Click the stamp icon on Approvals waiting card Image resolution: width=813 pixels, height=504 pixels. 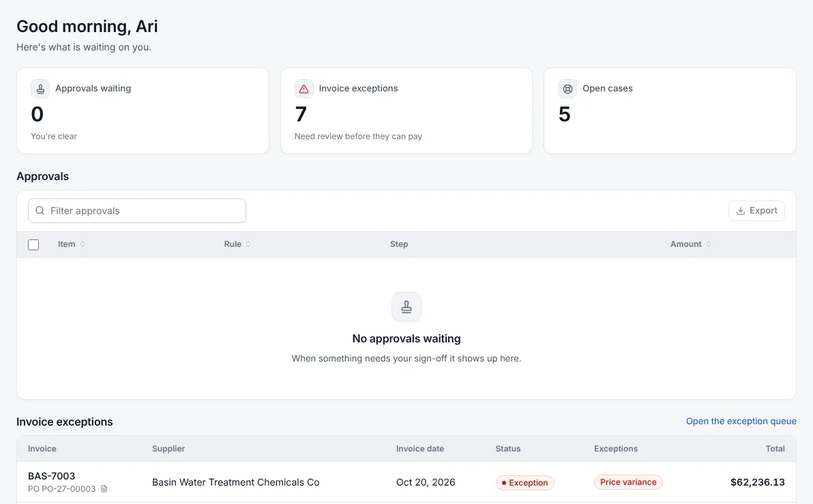(x=40, y=89)
